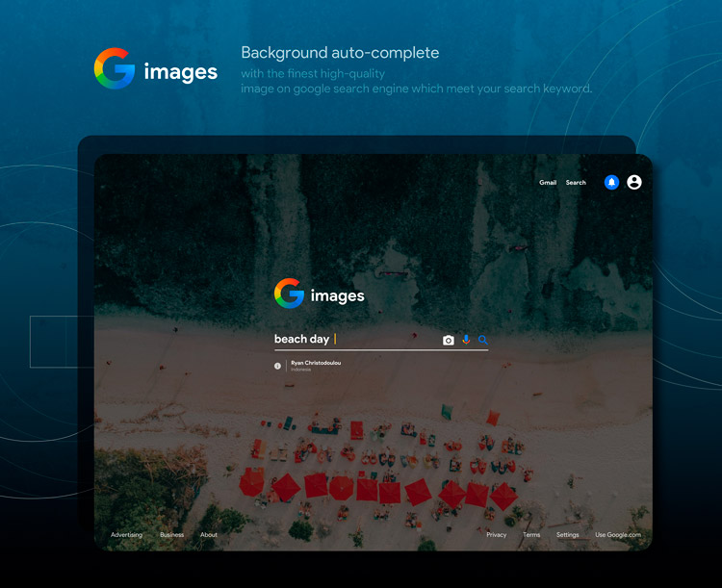Click the Google G logo above search bar
The height and width of the screenshot is (588, 722).
pyautogui.click(x=289, y=294)
